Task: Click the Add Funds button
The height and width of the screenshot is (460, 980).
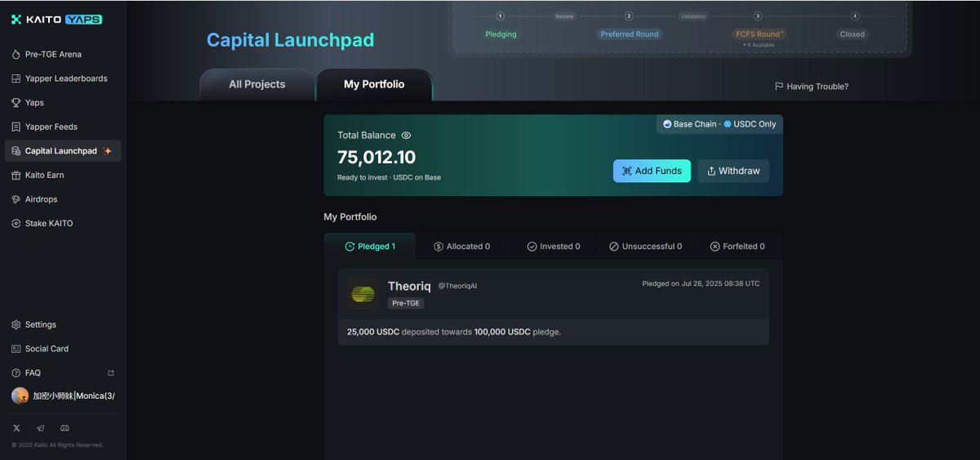Action: [x=653, y=171]
